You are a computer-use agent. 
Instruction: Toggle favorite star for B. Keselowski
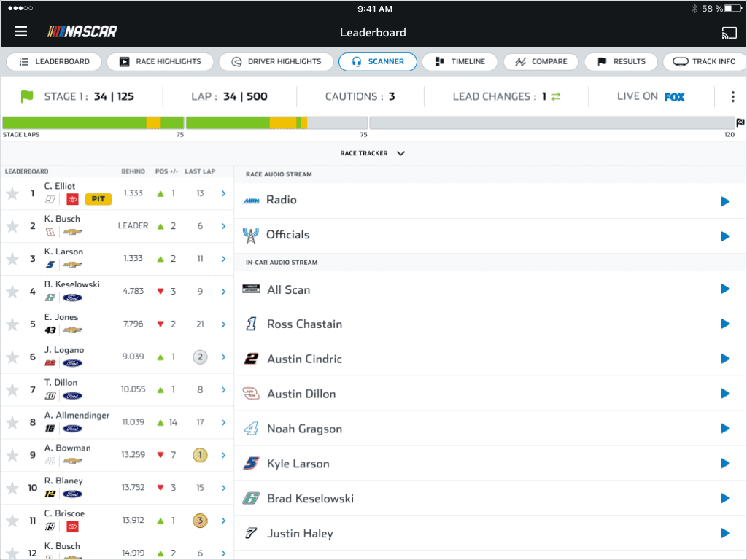(12, 292)
